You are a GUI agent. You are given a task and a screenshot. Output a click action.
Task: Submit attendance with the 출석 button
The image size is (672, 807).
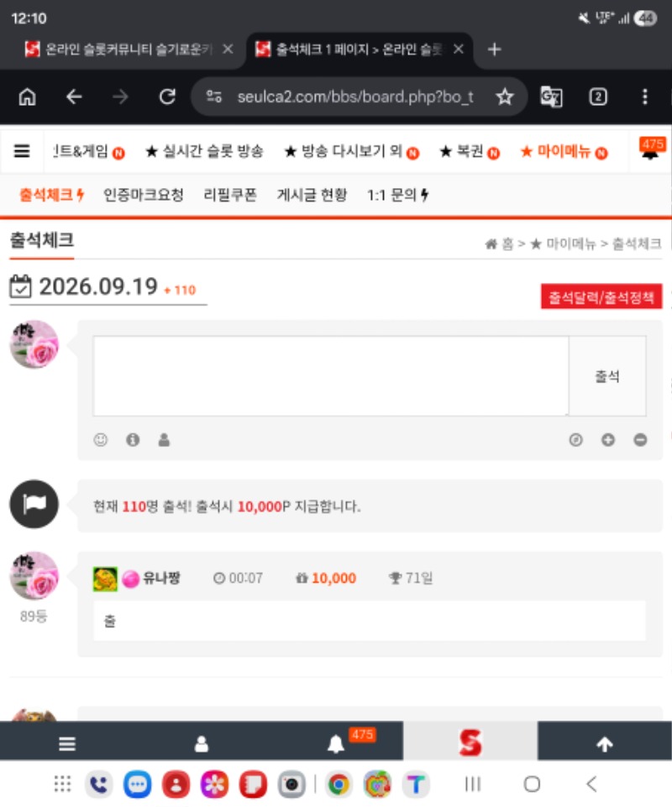(607, 376)
